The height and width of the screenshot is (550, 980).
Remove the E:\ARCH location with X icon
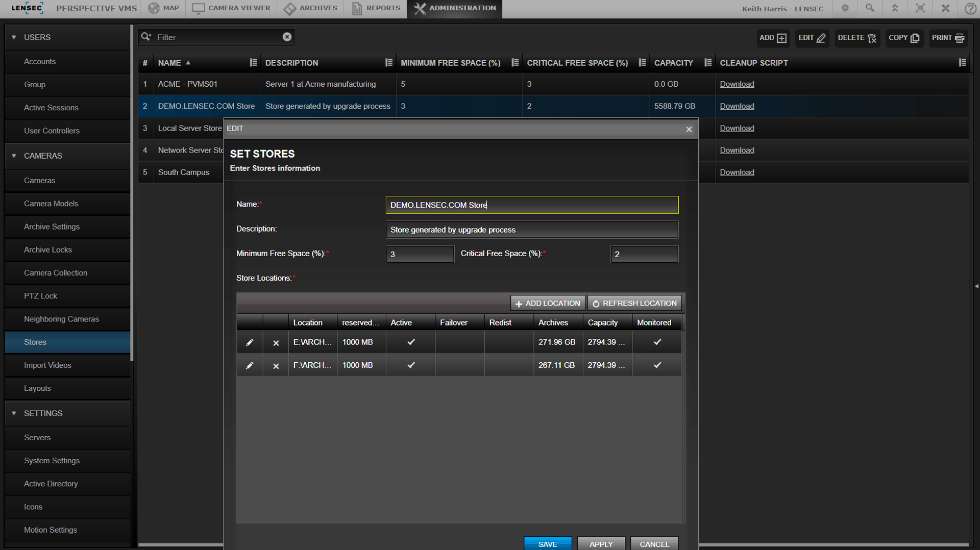click(x=276, y=343)
